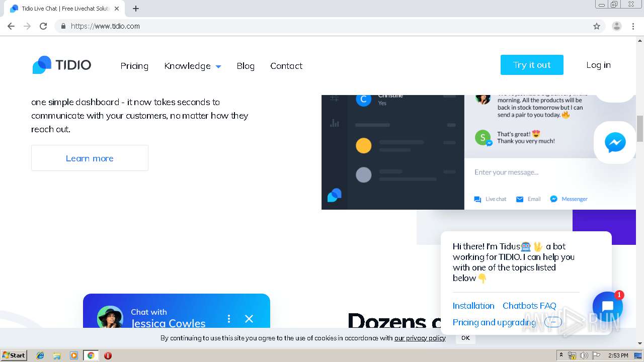Go forward in the browser
This screenshot has width=644, height=362.
click(27, 26)
